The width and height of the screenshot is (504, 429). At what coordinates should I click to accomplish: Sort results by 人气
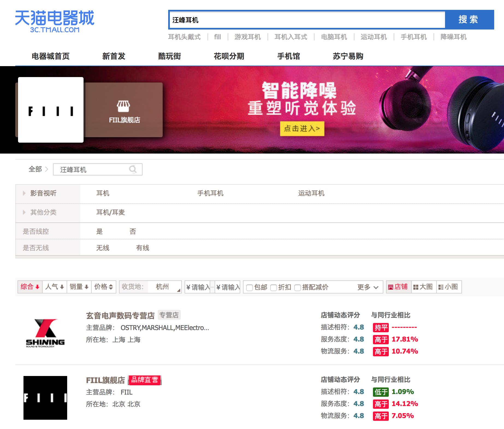coord(55,287)
